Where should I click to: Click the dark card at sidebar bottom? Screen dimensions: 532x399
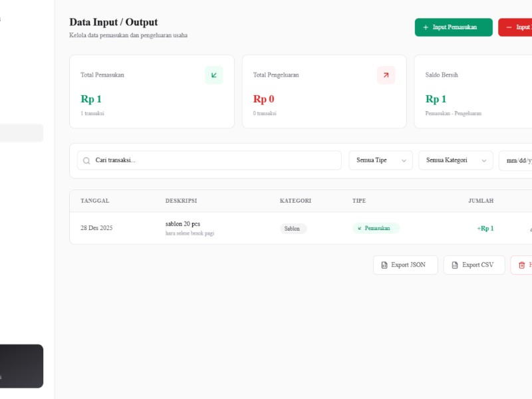[x=21, y=366]
